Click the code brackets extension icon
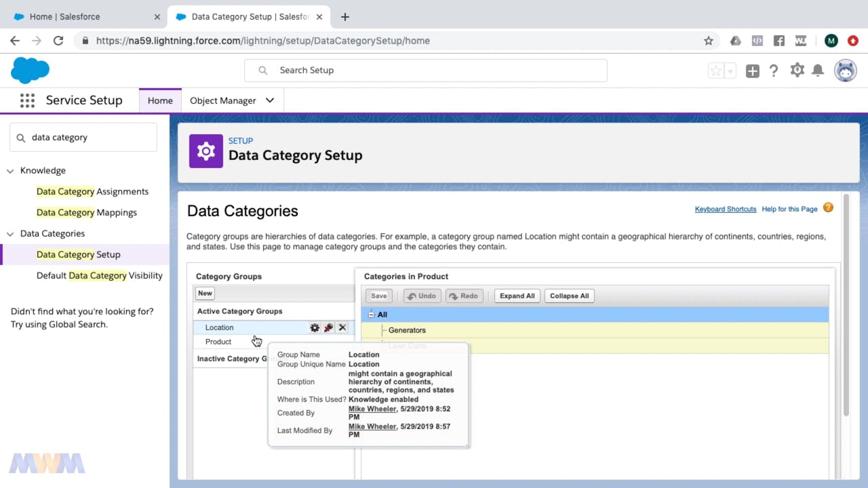Screen dimensions: 868x488 click(x=757, y=41)
